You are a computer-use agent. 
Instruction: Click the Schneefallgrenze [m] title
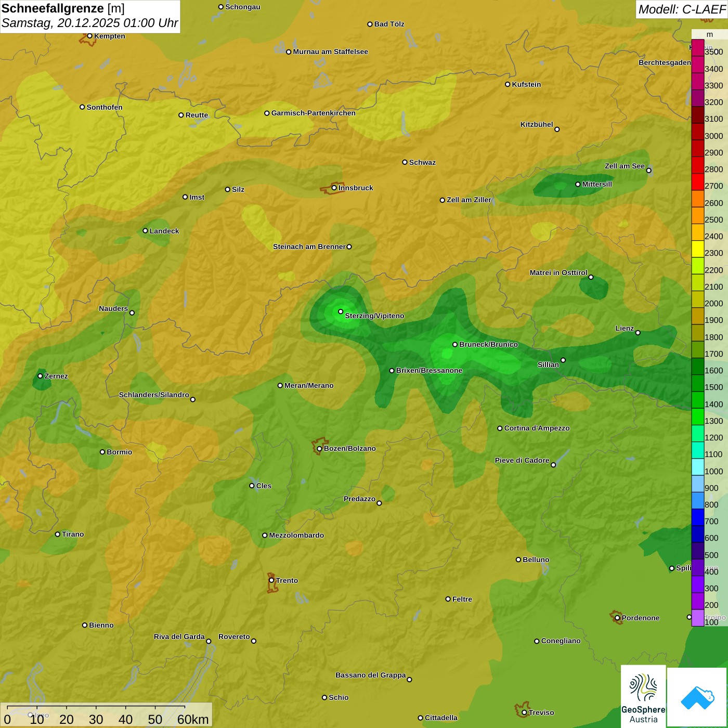(x=63, y=8)
